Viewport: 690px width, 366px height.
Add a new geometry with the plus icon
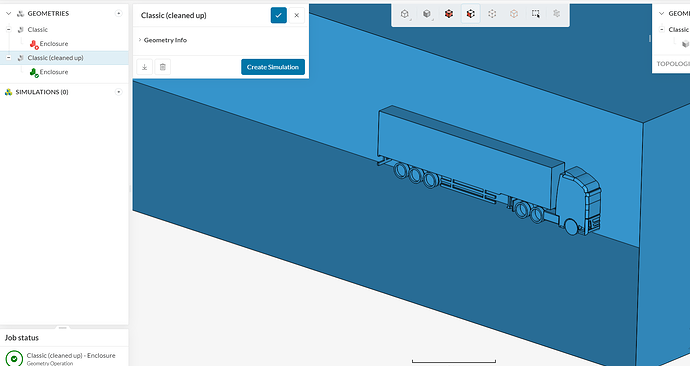tap(118, 14)
